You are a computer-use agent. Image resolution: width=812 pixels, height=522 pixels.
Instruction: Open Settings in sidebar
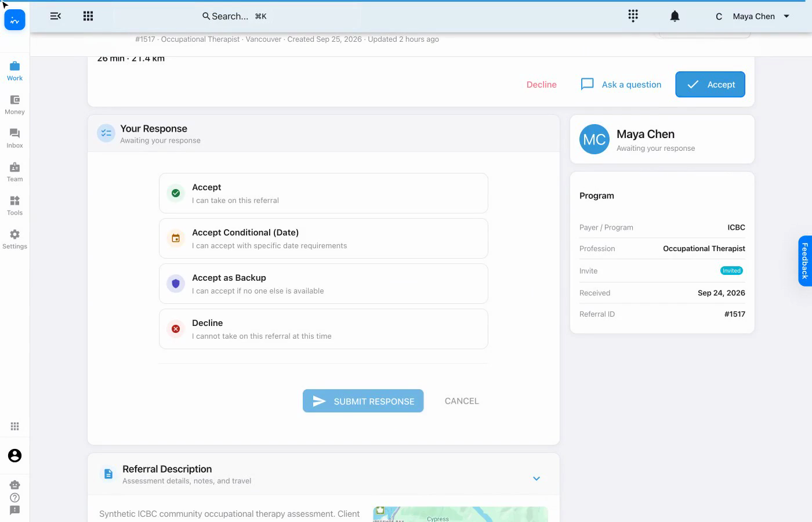[x=14, y=239]
